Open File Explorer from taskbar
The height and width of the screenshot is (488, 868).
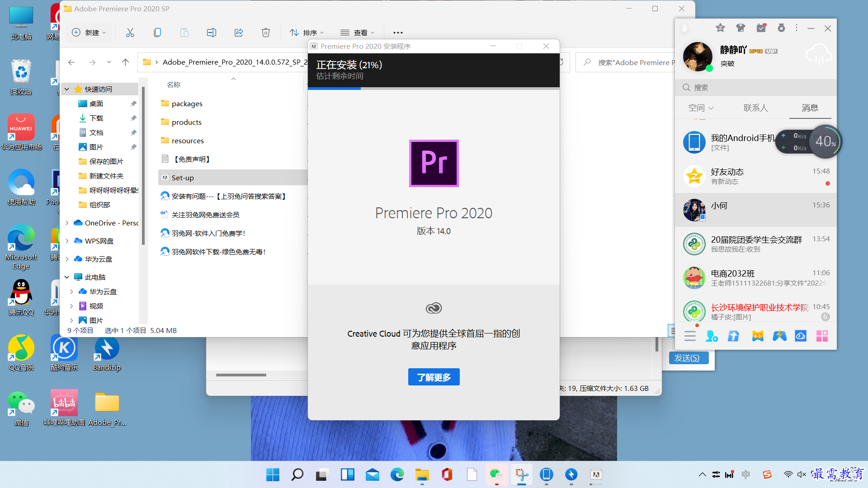(x=422, y=474)
